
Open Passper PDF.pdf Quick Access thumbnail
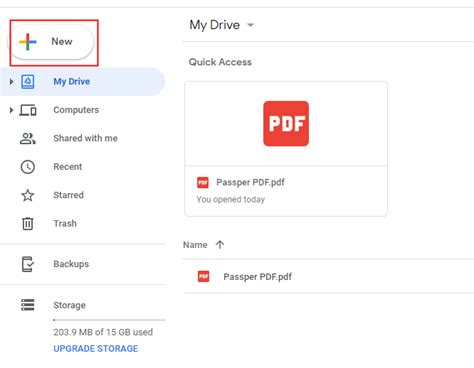tap(286, 149)
